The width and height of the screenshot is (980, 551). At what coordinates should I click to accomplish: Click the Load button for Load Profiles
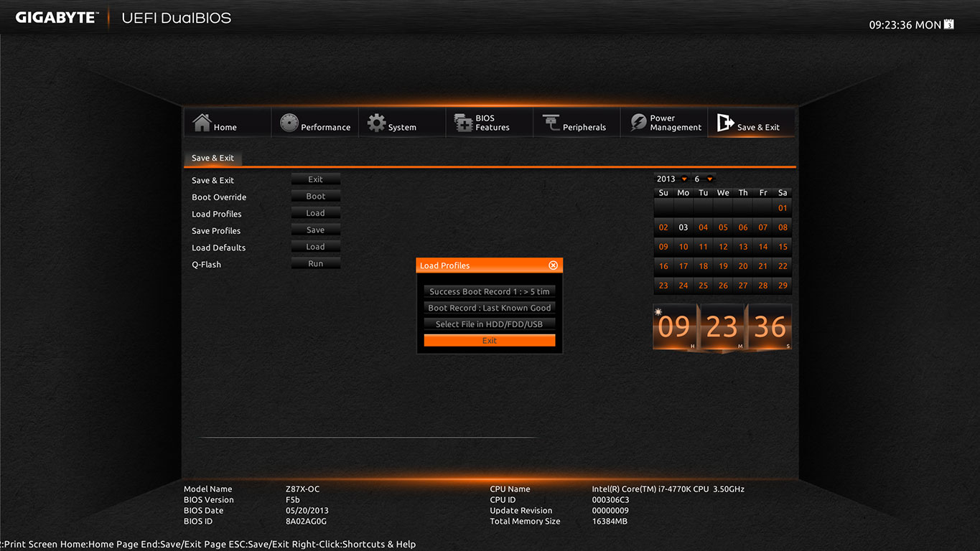(x=316, y=213)
